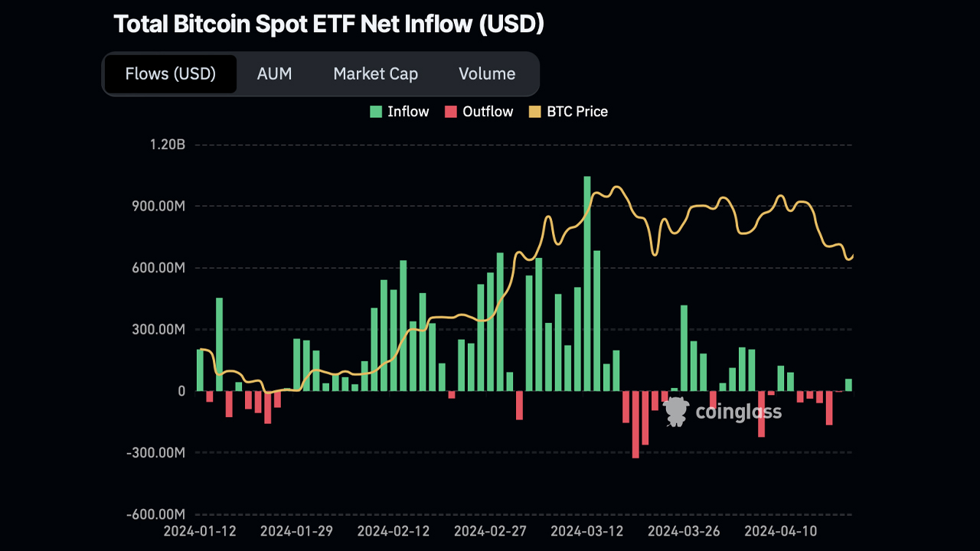980x551 pixels.
Task: Click the coinglass sheep logo watermark
Action: coord(675,411)
